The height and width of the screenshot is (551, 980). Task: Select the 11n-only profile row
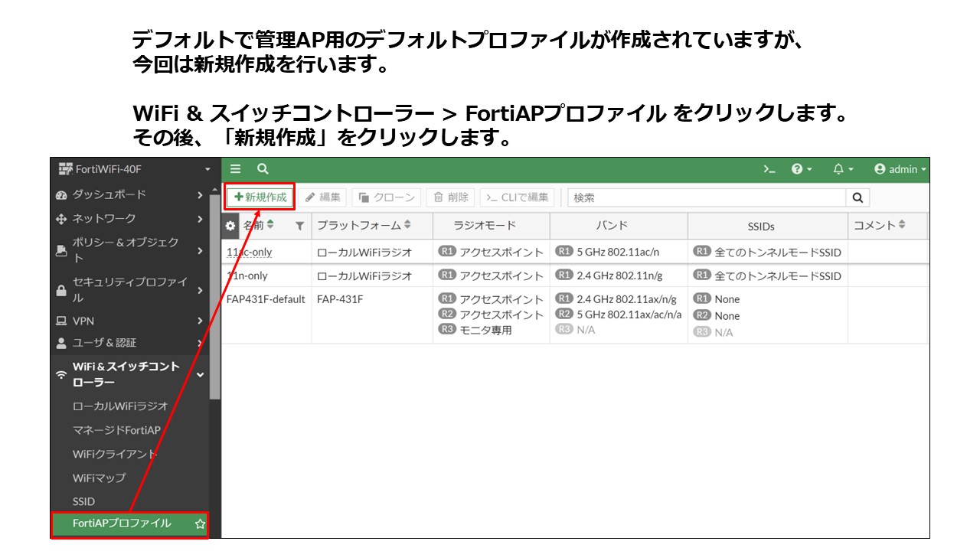click(576, 275)
